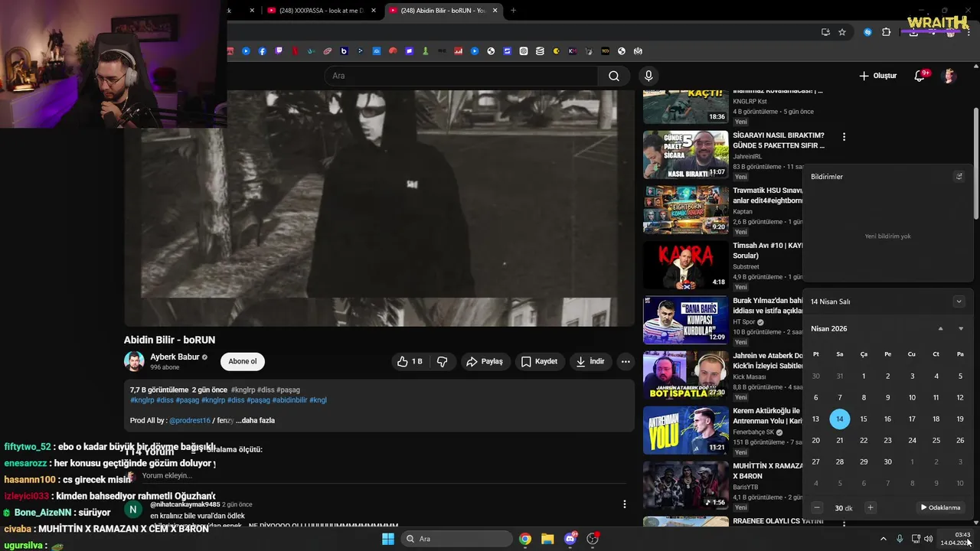This screenshot has height=551, width=980.
Task: Click the #abidinbilir hashtag
Action: (x=289, y=399)
